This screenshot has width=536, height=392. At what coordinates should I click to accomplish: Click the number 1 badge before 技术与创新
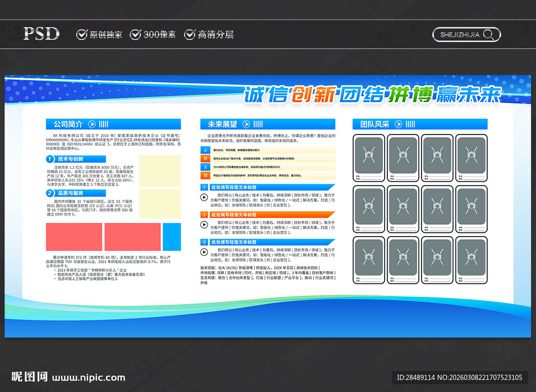(50, 159)
